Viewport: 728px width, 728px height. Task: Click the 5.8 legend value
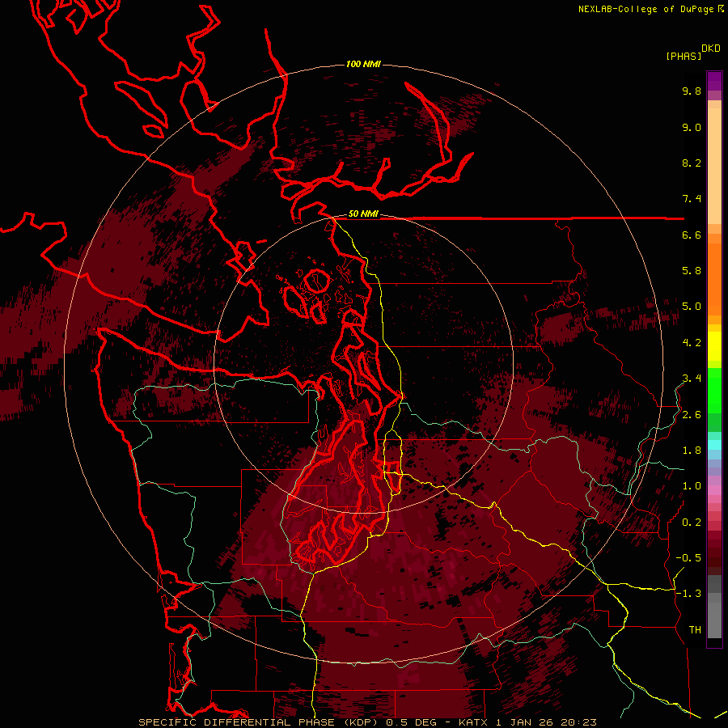pyautogui.click(x=692, y=270)
